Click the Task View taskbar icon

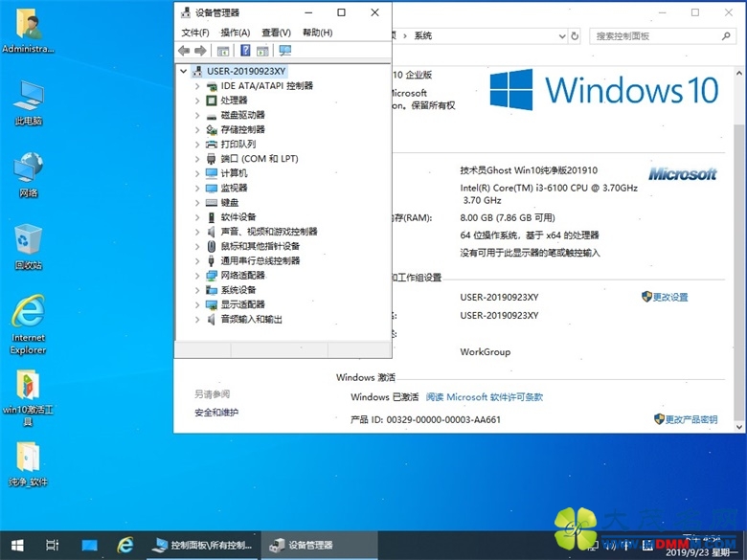53,546
